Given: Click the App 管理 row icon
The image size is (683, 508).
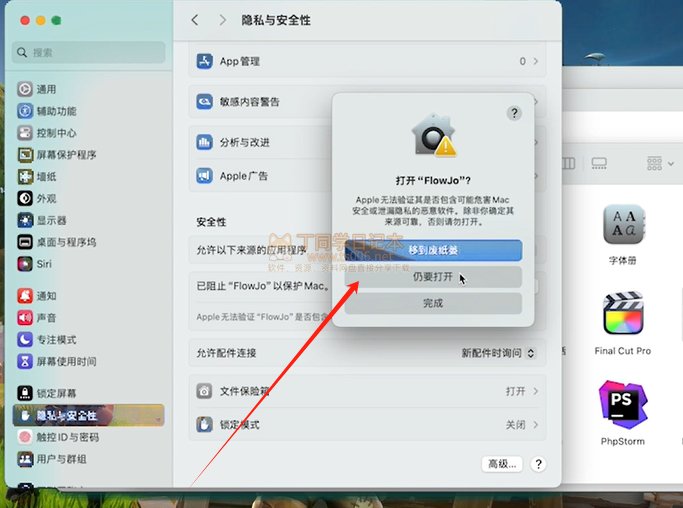Looking at the screenshot, I should tap(204, 61).
